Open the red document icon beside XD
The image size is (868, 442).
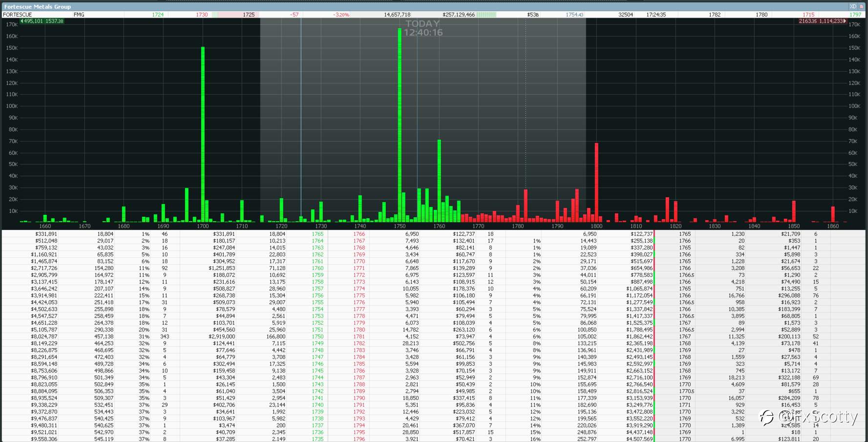pos(862,6)
